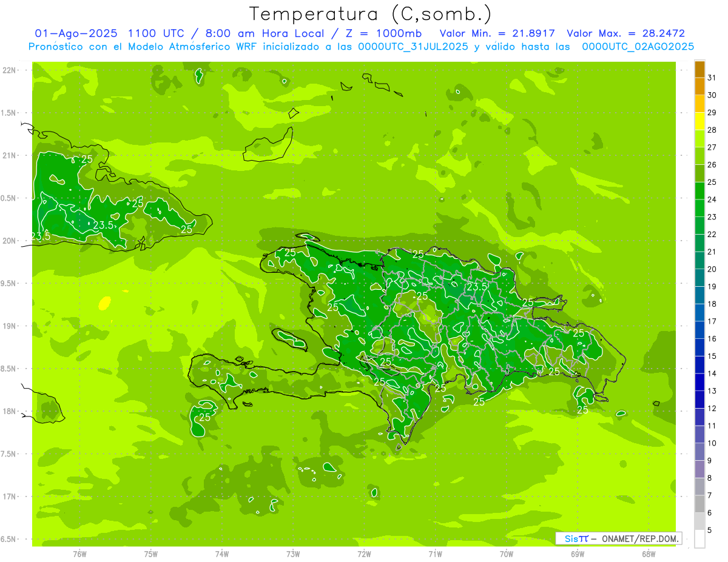The image size is (728, 562).
Task: Click the legend value 25
Action: pyautogui.click(x=712, y=182)
